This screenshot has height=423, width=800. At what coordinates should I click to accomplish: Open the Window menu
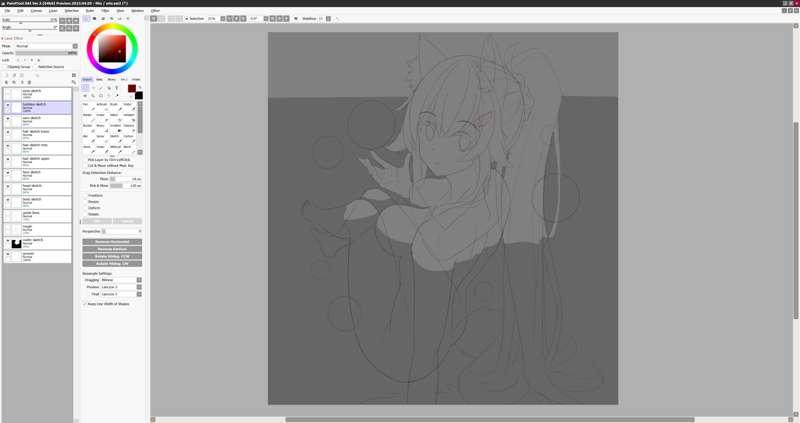point(138,11)
